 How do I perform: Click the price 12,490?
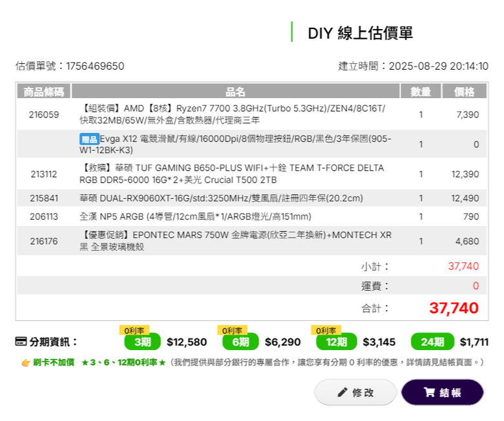pyautogui.click(x=465, y=198)
